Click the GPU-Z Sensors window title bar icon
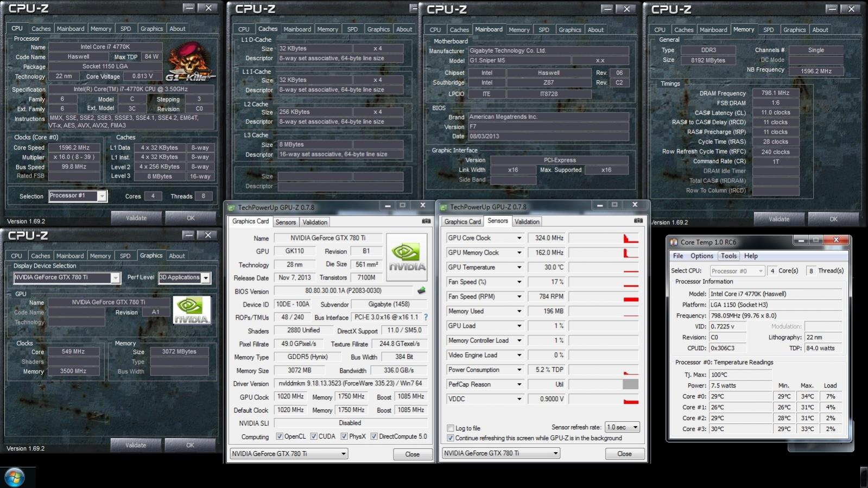Viewport: 868px width, 488px height. pos(443,207)
